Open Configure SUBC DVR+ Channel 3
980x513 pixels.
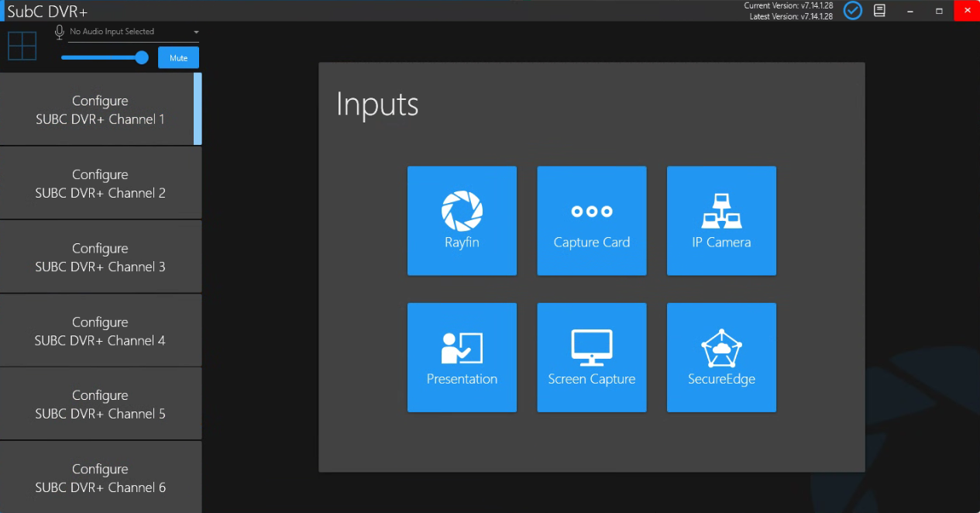click(x=101, y=257)
